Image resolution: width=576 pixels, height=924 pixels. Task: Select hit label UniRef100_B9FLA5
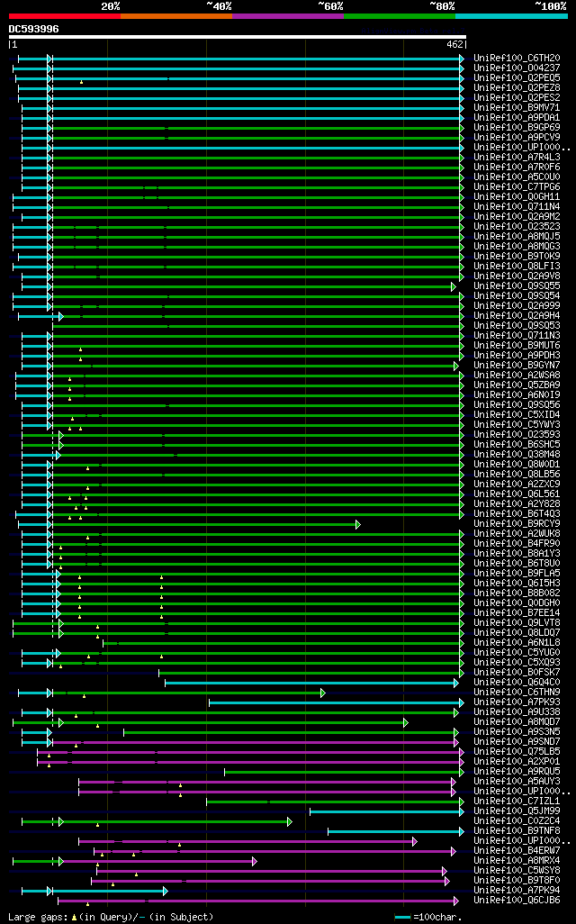[517, 574]
